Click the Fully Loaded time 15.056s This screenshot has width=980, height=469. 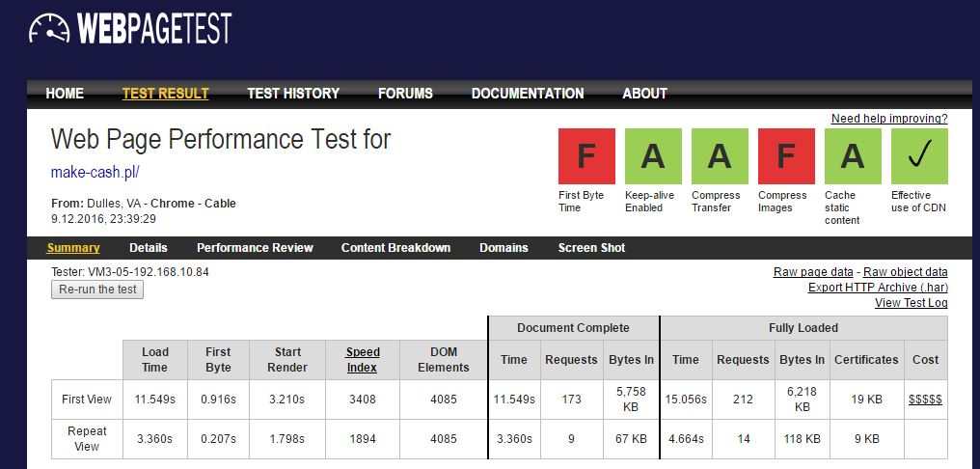[686, 400]
